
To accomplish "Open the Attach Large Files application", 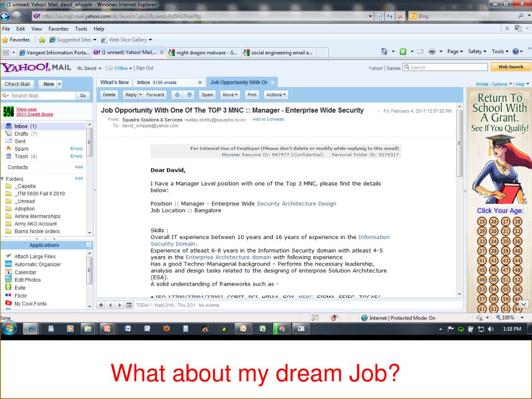I will pos(35,257).
